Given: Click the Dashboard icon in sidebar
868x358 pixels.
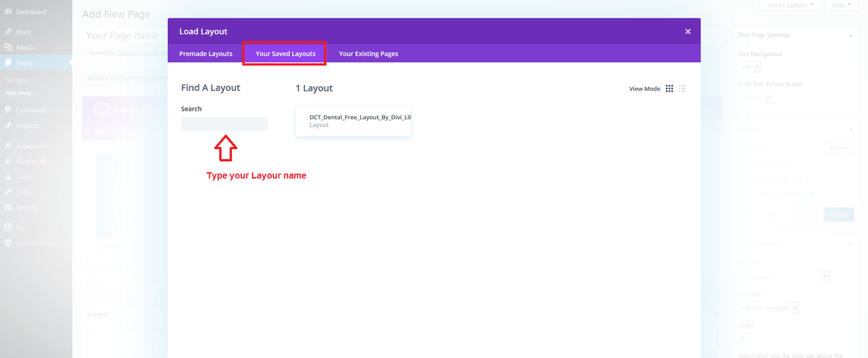Looking at the screenshot, I should coord(8,11).
